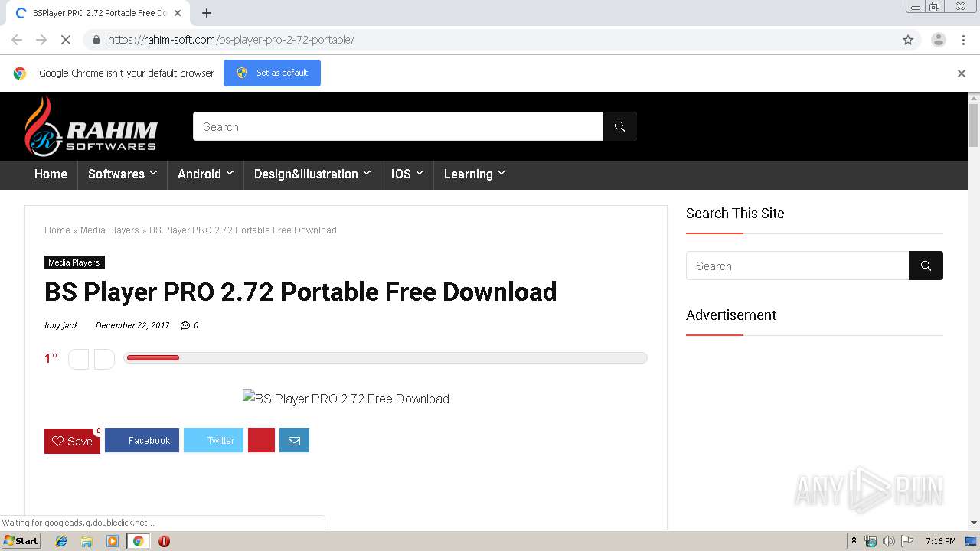
Task: View site security lock info
Action: click(x=96, y=40)
